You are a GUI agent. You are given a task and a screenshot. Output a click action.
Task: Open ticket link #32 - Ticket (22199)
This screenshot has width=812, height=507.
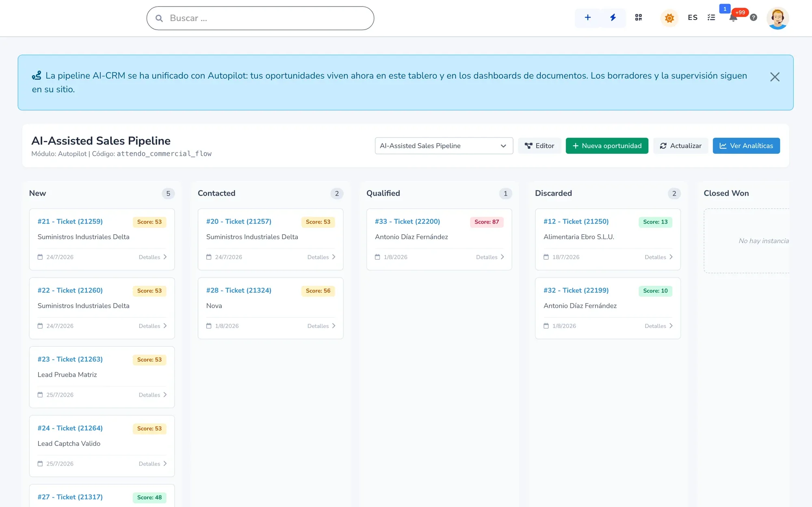(x=576, y=290)
